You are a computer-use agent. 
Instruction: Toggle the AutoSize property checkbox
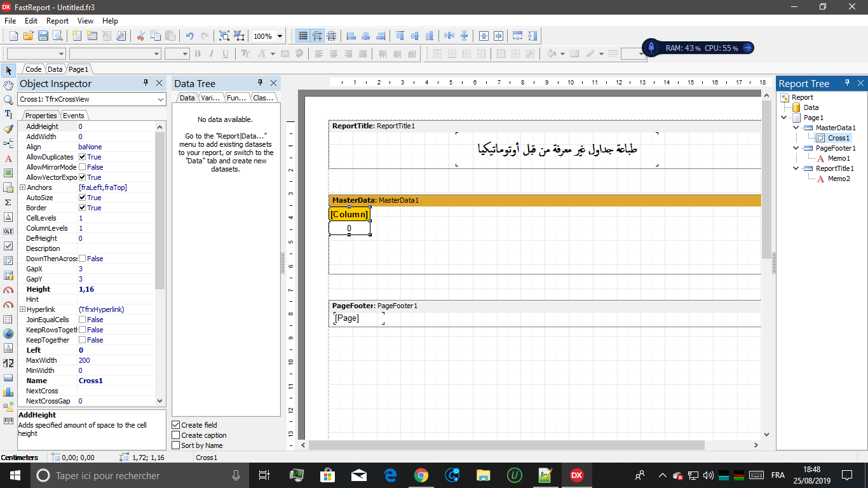[x=83, y=198]
